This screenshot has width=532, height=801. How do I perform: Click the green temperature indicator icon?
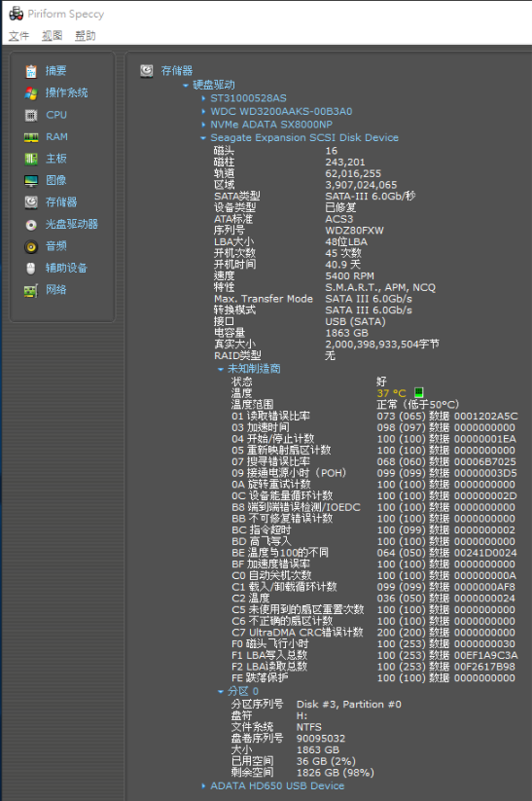[418, 392]
